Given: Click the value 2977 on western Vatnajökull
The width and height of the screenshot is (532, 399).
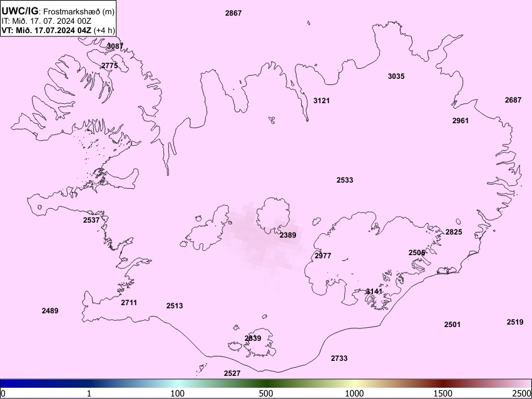Looking at the screenshot, I should 323,256.
